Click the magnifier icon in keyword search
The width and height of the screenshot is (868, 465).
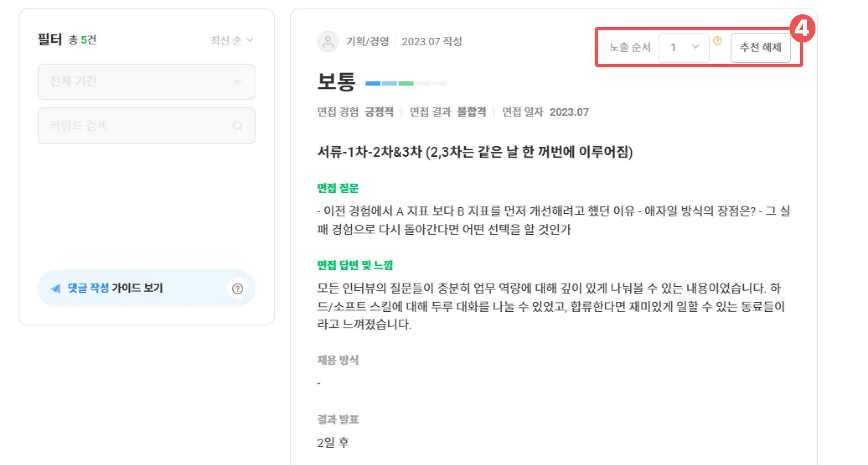237,126
